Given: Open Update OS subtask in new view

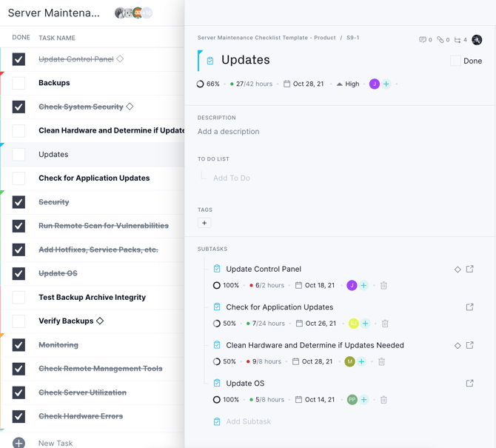Looking at the screenshot, I should pyautogui.click(x=470, y=383).
